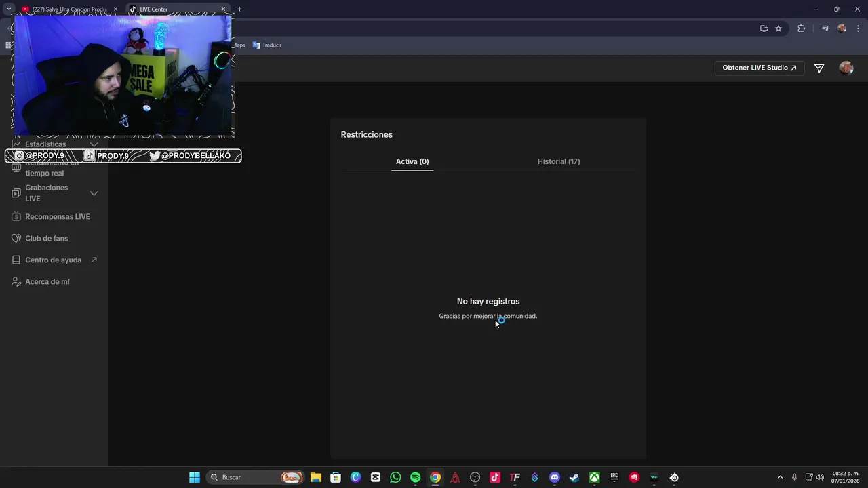Open Chrome extensions puzzle icon

[x=801, y=28]
